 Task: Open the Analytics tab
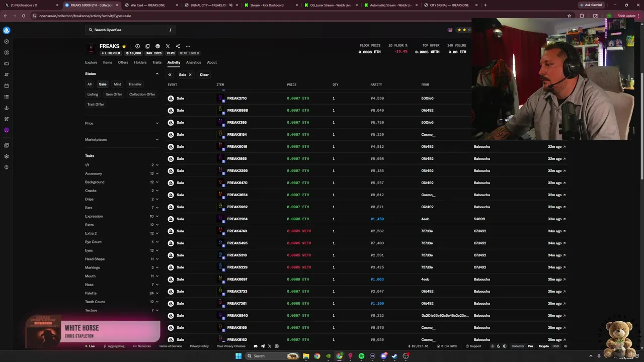coord(194,62)
